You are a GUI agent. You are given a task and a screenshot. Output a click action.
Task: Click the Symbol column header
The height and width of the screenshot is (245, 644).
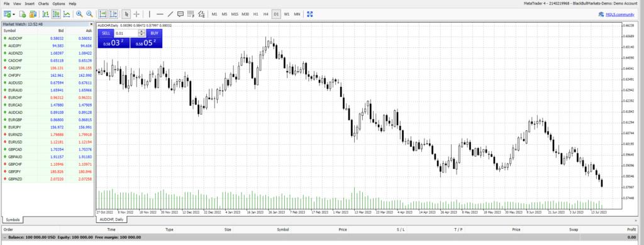(10, 31)
